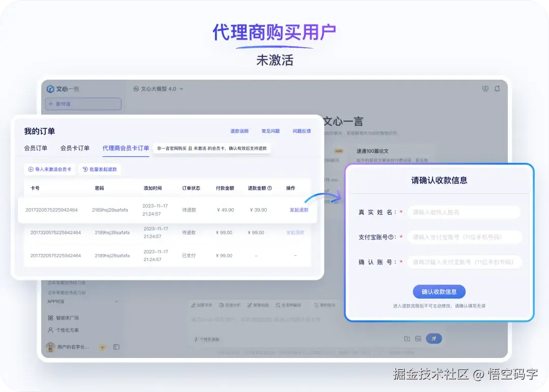This screenshot has width=549, height=392.
Task: Click the user avatar at sidebar bottom
Action: [x=50, y=347]
